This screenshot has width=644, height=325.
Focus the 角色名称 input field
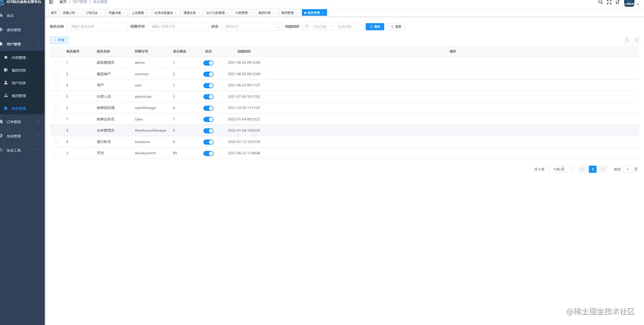pos(97,26)
